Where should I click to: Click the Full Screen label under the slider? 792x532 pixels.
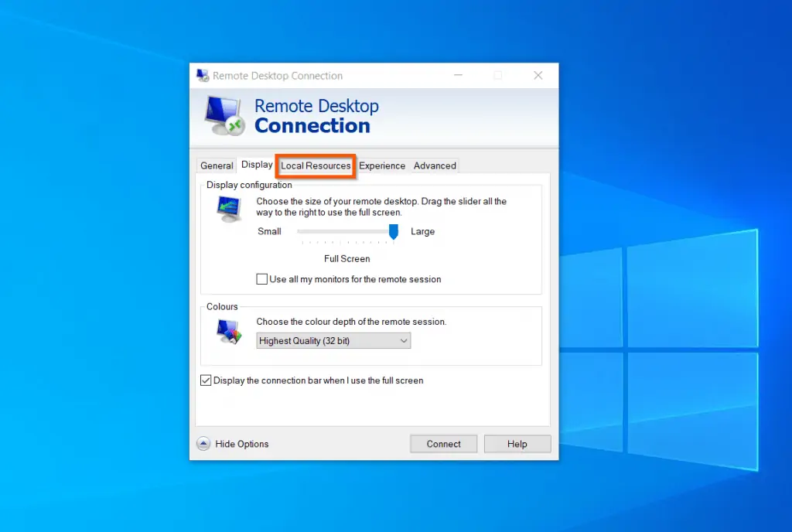tap(346, 258)
